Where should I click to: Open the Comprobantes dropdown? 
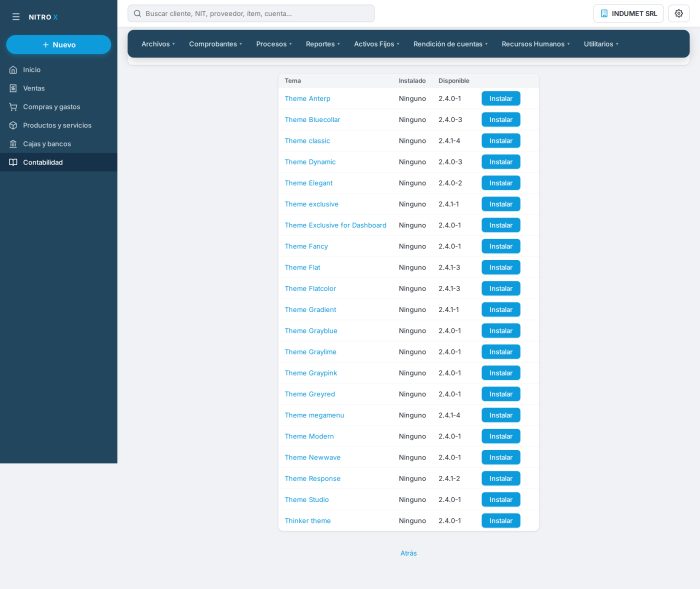(215, 44)
